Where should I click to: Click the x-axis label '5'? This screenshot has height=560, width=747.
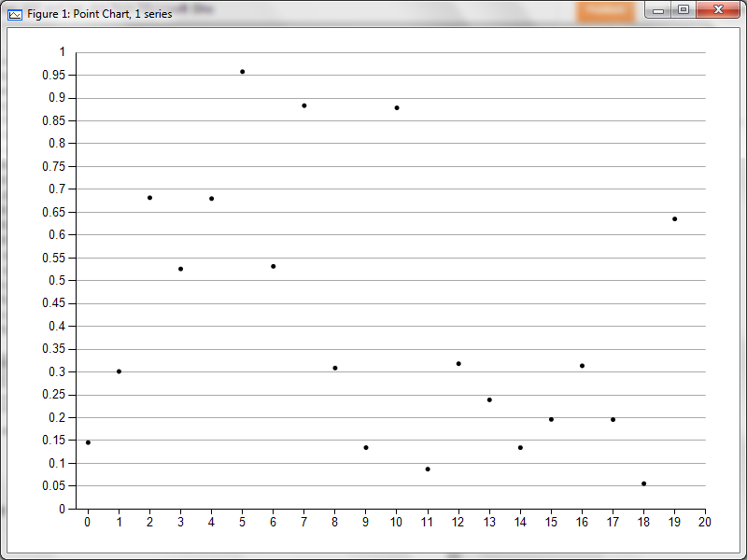[x=242, y=522]
